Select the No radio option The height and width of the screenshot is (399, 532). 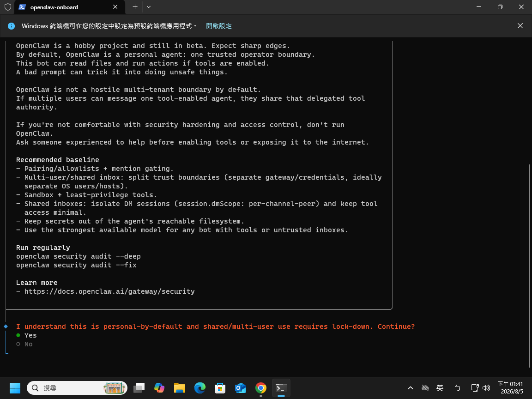pyautogui.click(x=24, y=344)
